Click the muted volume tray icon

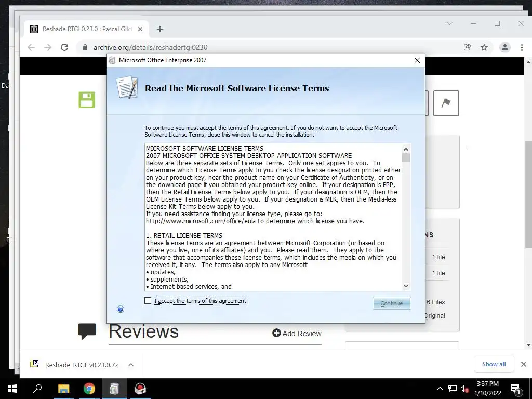point(464,389)
